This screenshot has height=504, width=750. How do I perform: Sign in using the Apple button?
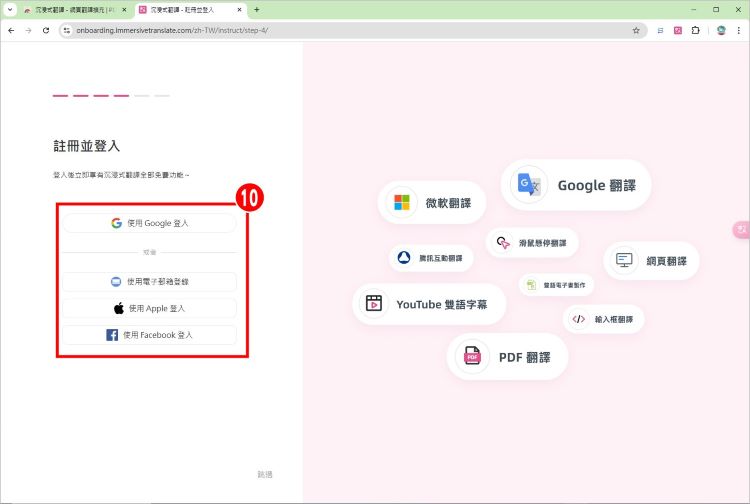149,308
